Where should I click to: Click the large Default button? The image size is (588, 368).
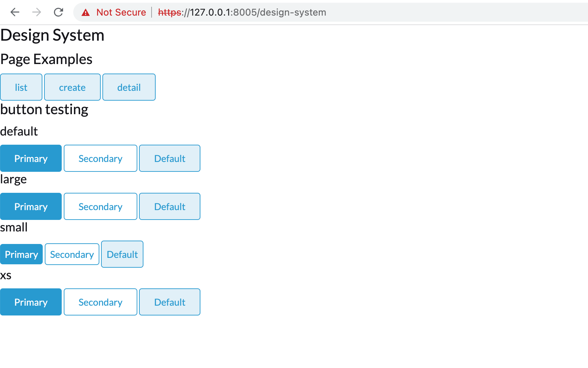click(x=170, y=206)
